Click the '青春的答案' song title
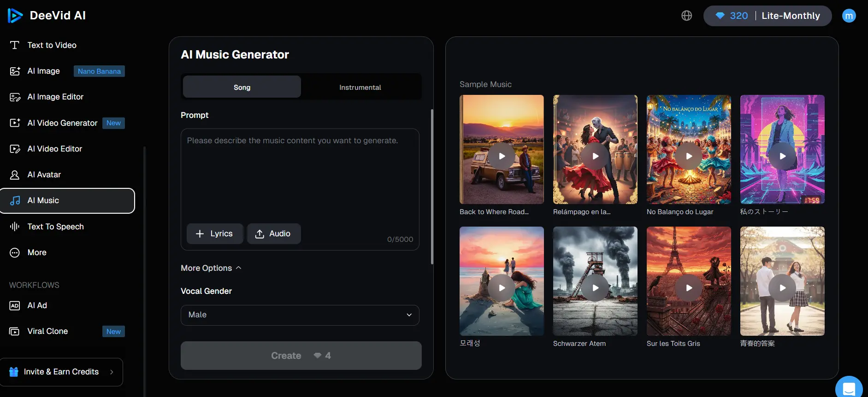This screenshot has width=868, height=397. coord(757,344)
